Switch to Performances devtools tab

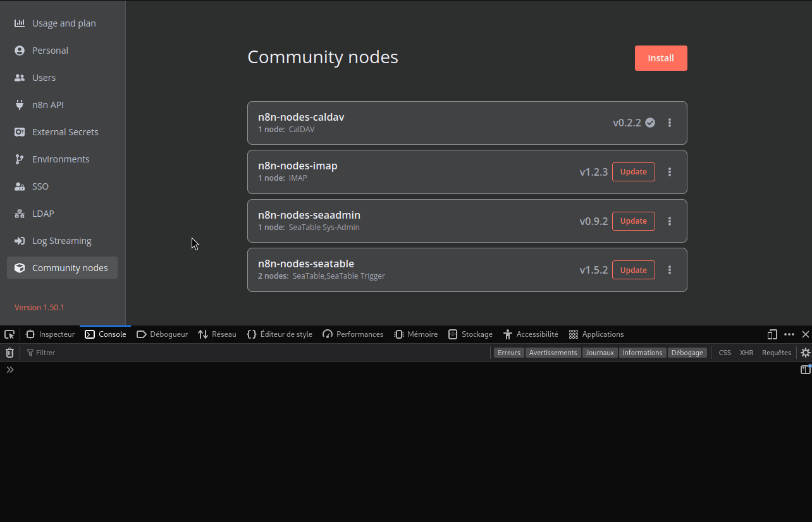pos(353,334)
